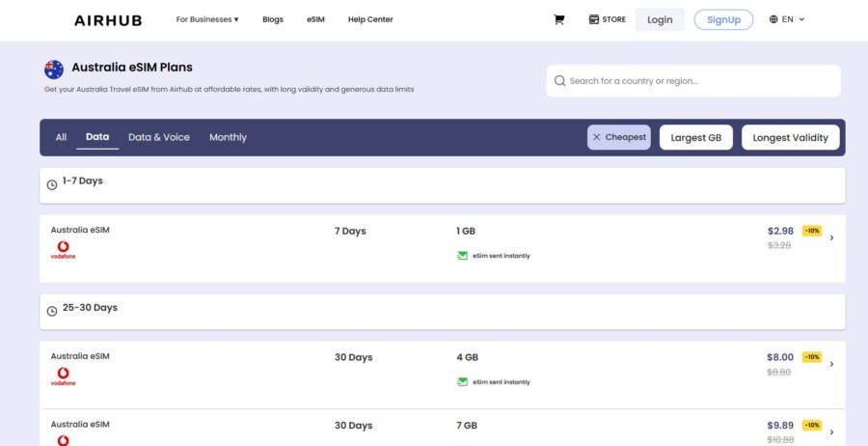Open the shopping cart icon
The image size is (868, 446).
click(x=559, y=19)
